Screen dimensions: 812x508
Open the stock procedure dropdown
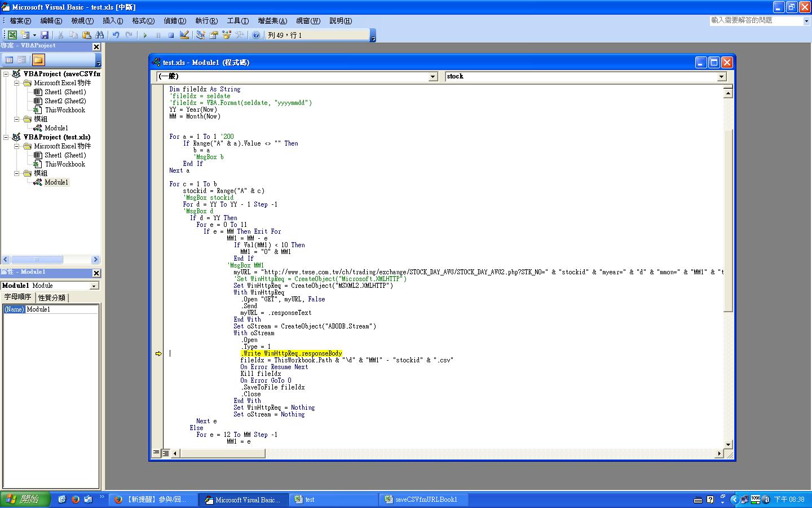click(x=722, y=77)
